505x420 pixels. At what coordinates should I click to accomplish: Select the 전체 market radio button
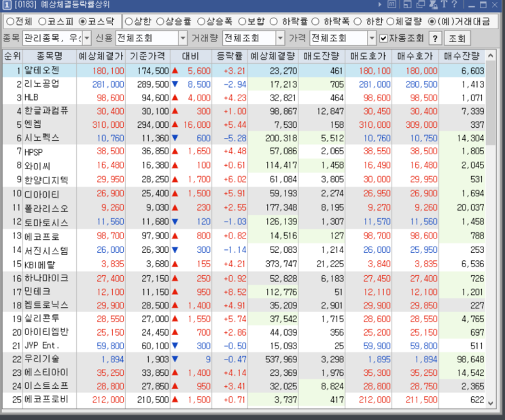click(19, 22)
